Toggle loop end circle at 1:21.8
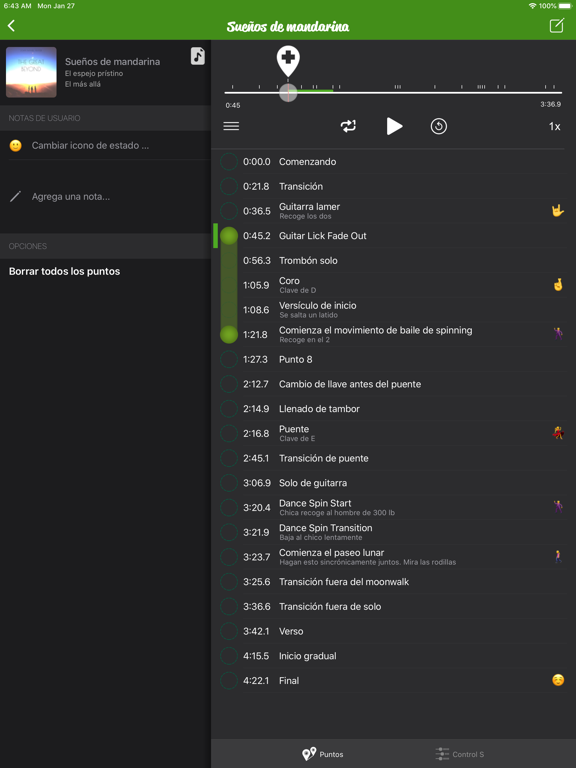Image resolution: width=576 pixels, height=768 pixels. [229, 335]
